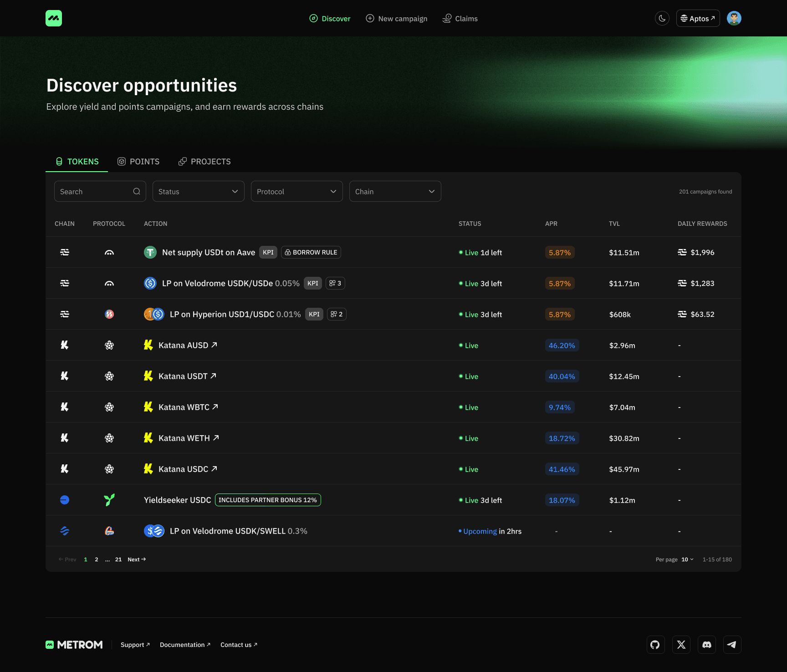
Task: Click INCLUDES PARTNER BONUS 12% badge
Action: [x=268, y=500]
